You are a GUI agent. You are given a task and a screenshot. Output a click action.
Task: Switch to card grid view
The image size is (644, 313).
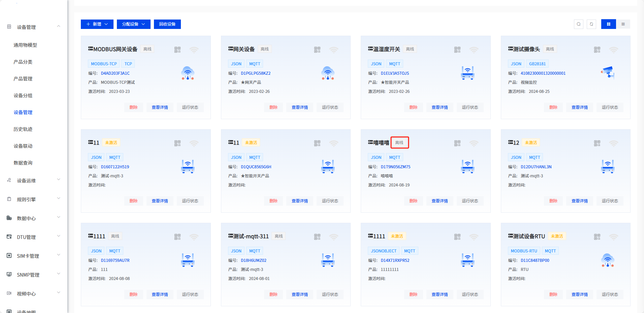[609, 24]
